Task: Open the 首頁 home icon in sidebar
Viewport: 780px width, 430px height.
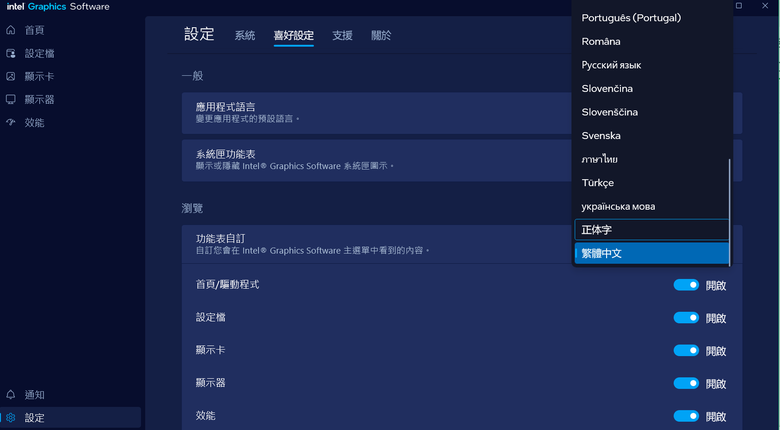Action: (10, 30)
